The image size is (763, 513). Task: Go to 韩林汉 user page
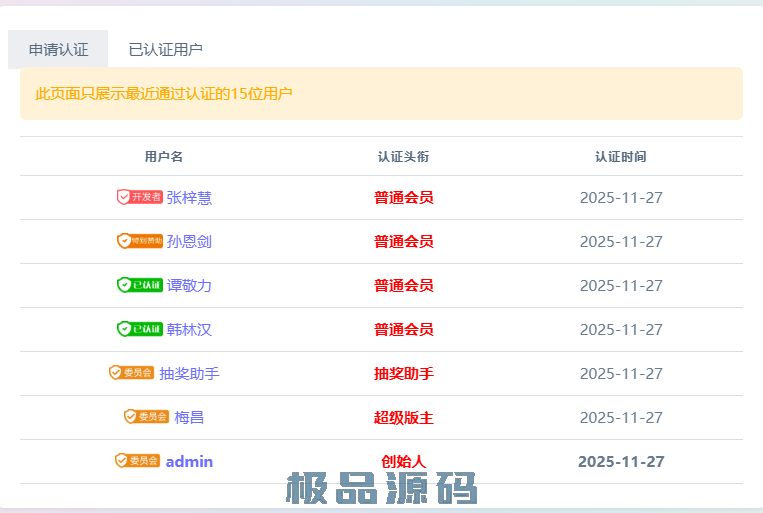point(189,330)
